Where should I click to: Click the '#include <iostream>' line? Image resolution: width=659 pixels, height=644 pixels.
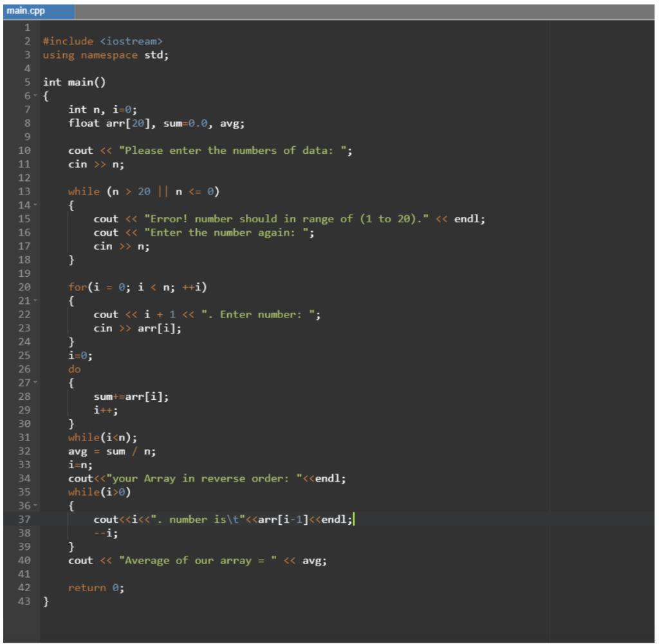click(102, 41)
